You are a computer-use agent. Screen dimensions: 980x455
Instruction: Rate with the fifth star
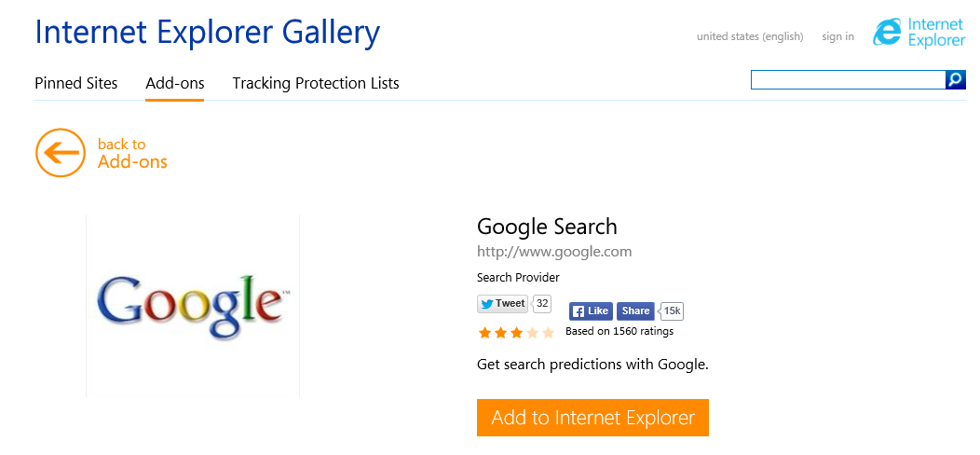coord(548,332)
